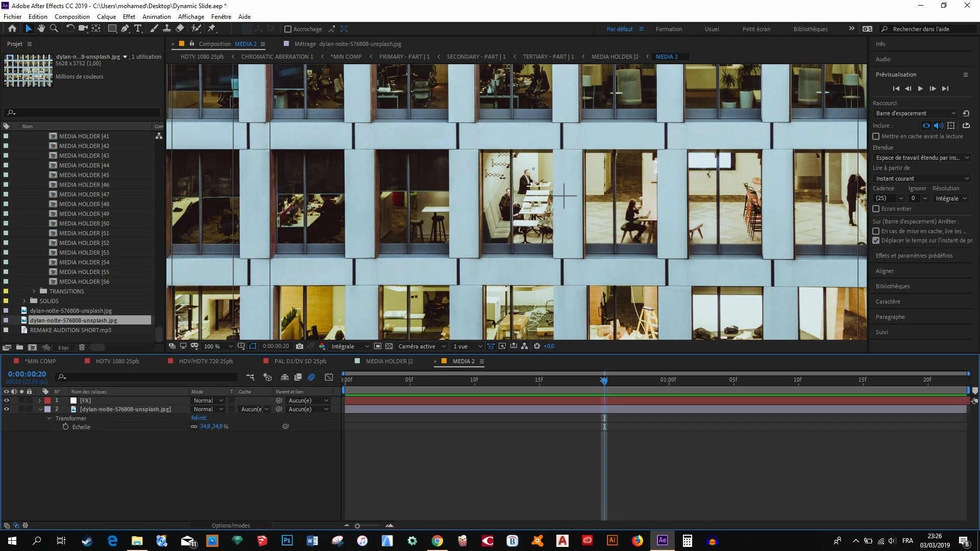
Task: Switch to the HDTV 1080 25pfs timeline tab
Action: coord(117,361)
